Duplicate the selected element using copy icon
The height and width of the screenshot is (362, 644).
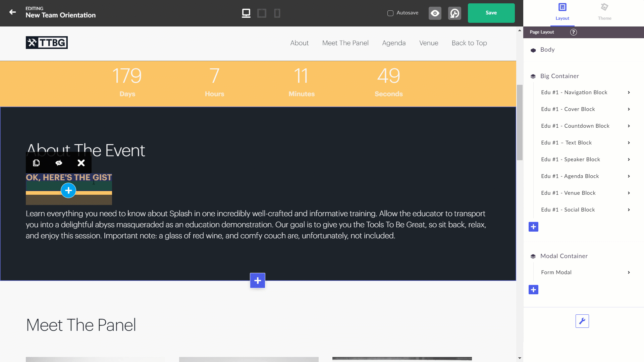coord(36,163)
